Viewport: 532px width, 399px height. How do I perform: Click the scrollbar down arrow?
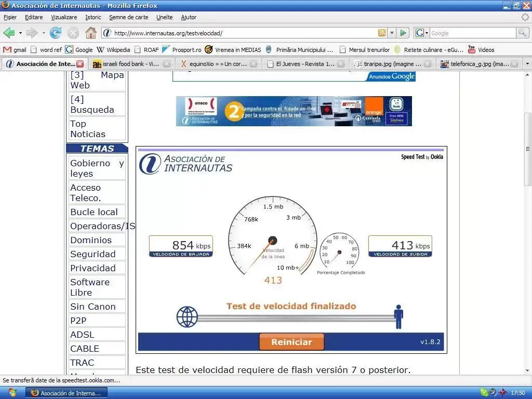click(528, 371)
